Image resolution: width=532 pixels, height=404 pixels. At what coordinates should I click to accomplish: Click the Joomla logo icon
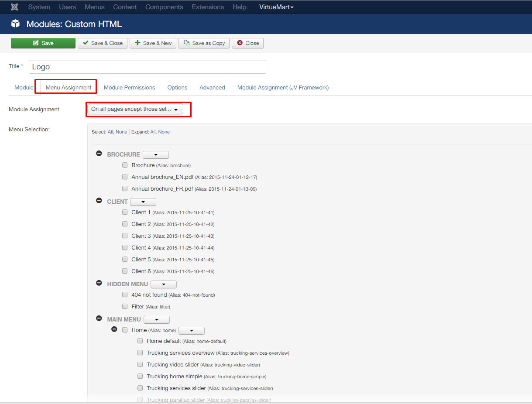[x=14, y=7]
